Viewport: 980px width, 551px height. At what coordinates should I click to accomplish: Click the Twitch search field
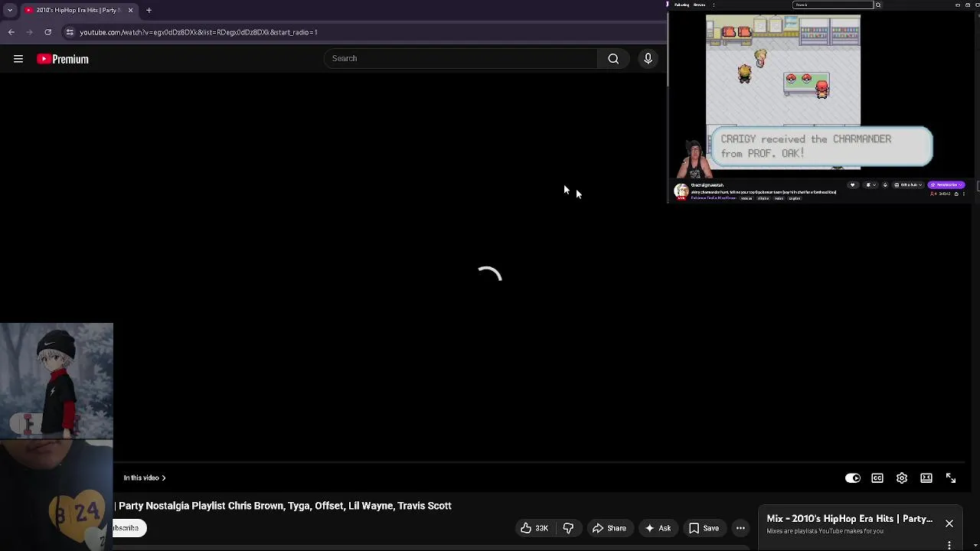tap(833, 5)
